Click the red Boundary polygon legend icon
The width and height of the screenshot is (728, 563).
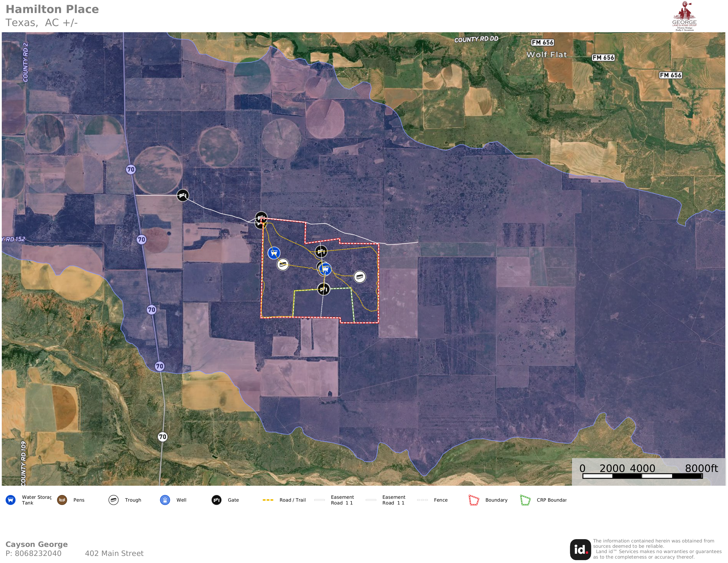pyautogui.click(x=474, y=500)
